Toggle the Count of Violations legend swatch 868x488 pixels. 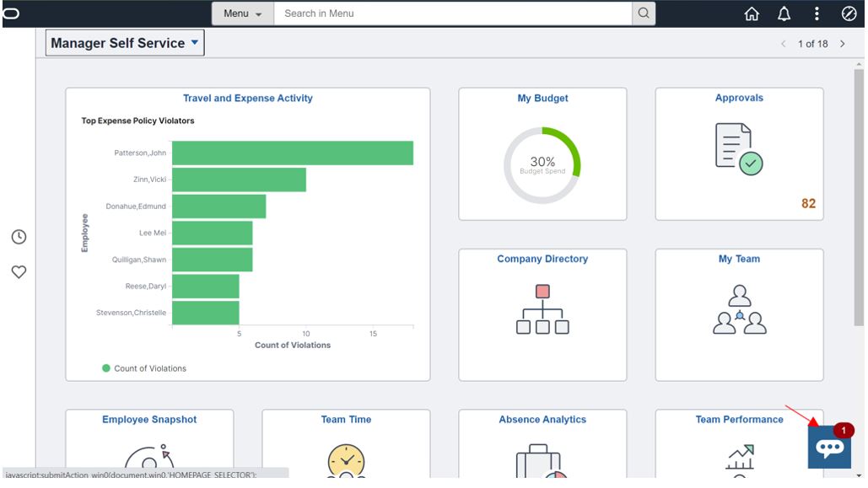coord(106,368)
